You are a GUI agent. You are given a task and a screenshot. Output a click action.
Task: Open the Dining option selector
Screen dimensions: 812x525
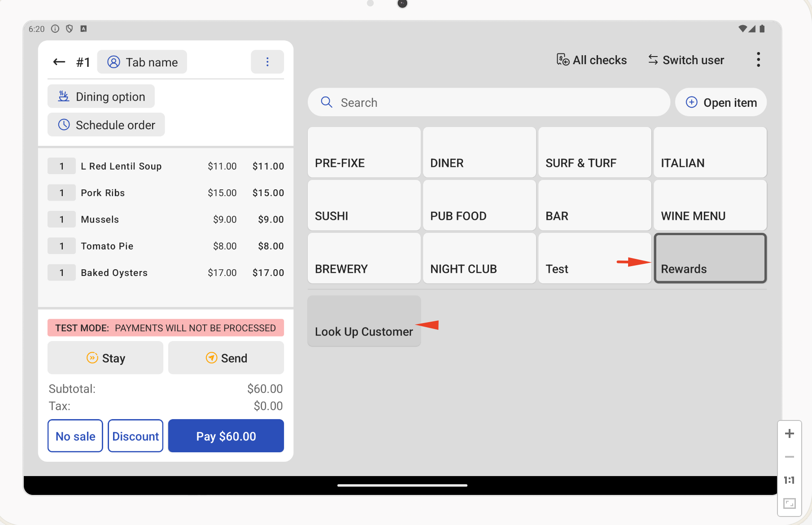coord(101,96)
